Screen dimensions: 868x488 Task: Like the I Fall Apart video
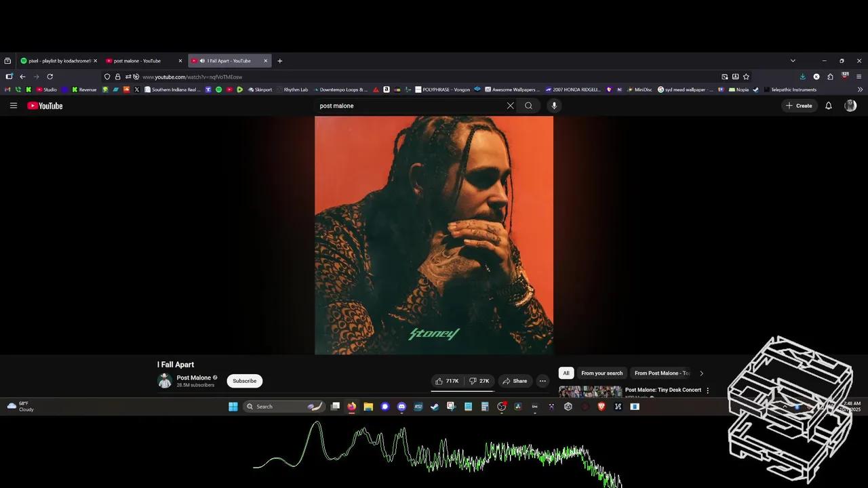pyautogui.click(x=447, y=381)
